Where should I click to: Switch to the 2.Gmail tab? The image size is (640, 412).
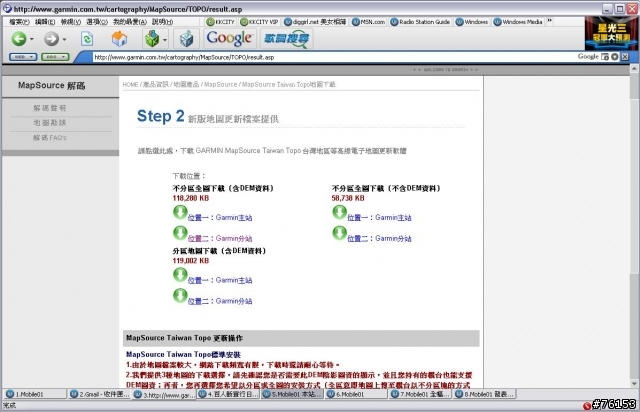(x=100, y=394)
